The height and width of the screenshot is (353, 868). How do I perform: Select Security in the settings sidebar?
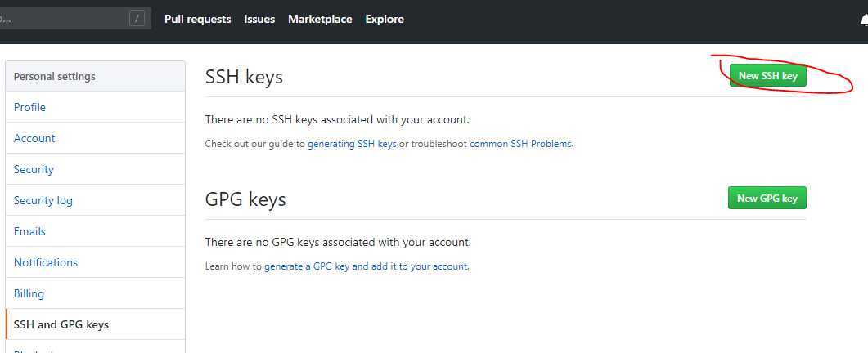pos(95,169)
